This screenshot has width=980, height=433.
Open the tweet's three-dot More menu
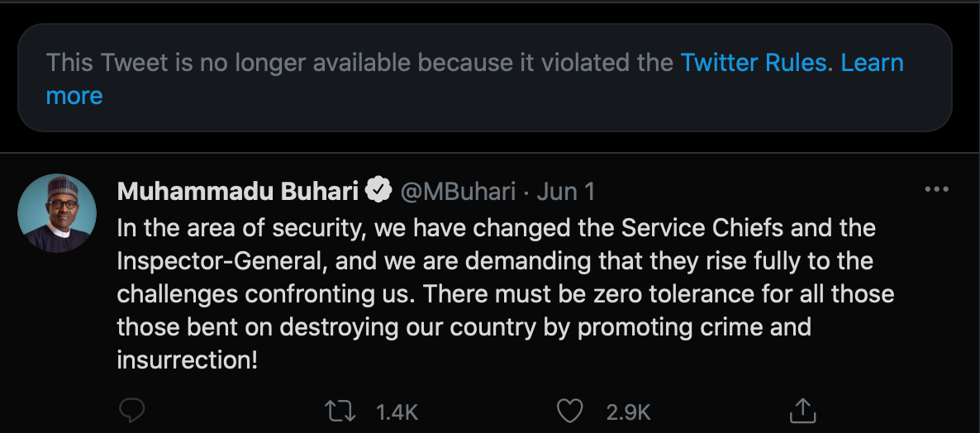tap(936, 190)
